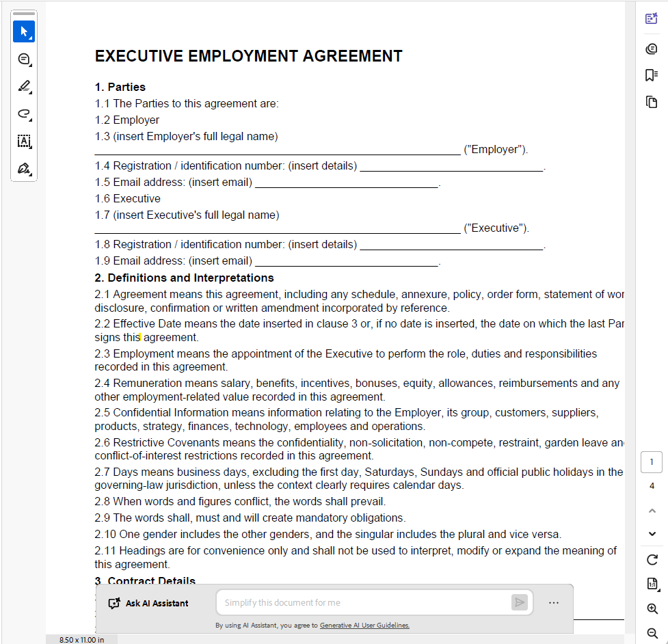Image resolution: width=668 pixels, height=644 pixels.
Task: Select the arrow selection tool
Action: (24, 31)
